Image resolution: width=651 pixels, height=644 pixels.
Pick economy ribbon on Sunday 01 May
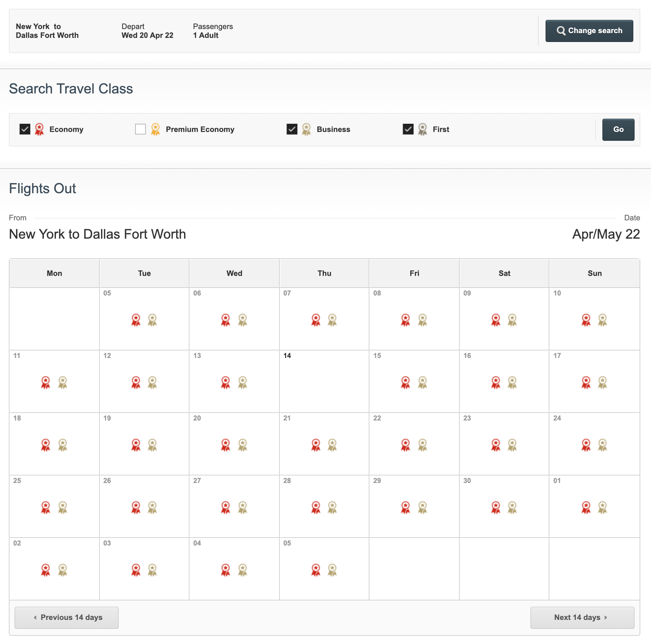tap(586, 507)
